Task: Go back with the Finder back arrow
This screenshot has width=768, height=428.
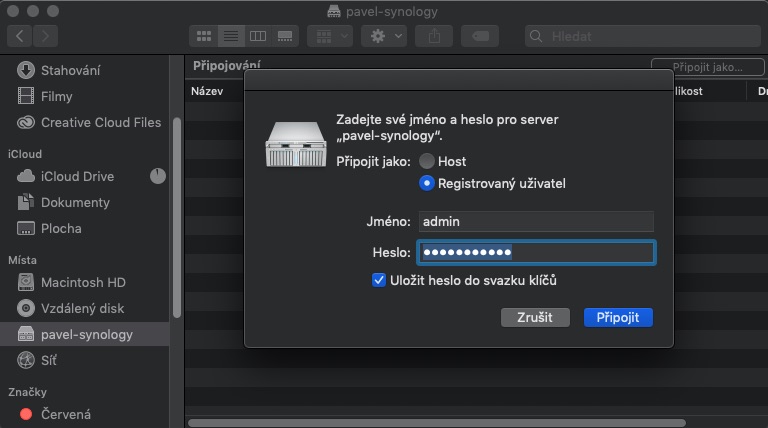Action: point(20,36)
